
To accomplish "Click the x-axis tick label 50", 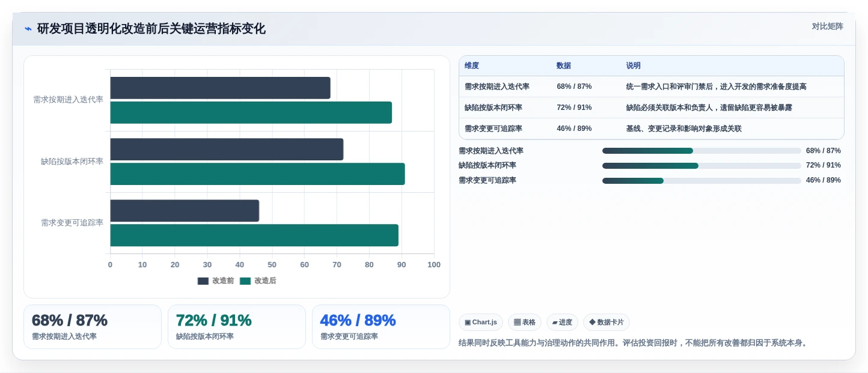I will (x=272, y=265).
